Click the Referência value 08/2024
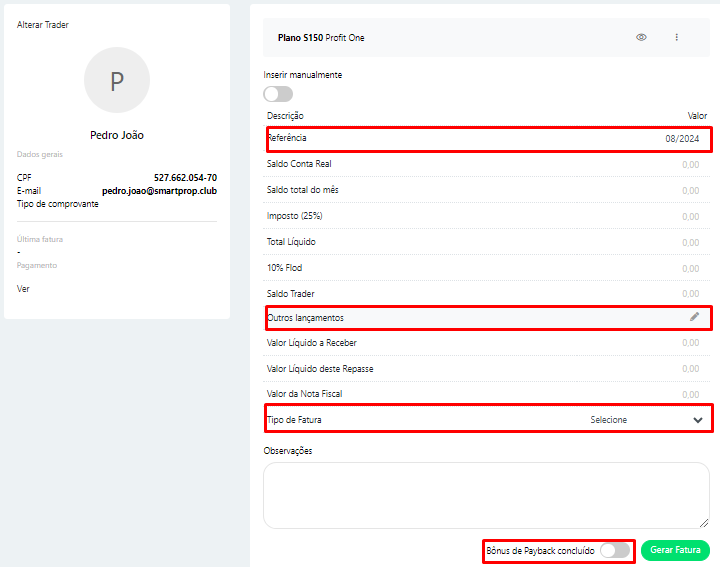The image size is (720, 567). pos(682,138)
